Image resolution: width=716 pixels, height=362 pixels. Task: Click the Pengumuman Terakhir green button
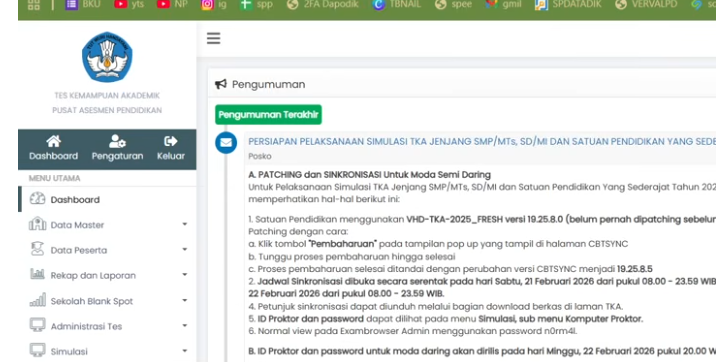pos(268,115)
